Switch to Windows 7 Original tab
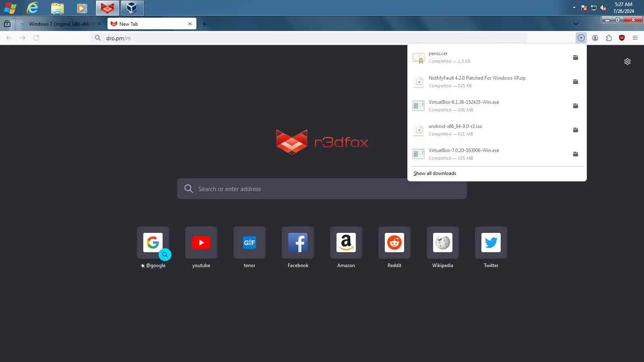 59,24
